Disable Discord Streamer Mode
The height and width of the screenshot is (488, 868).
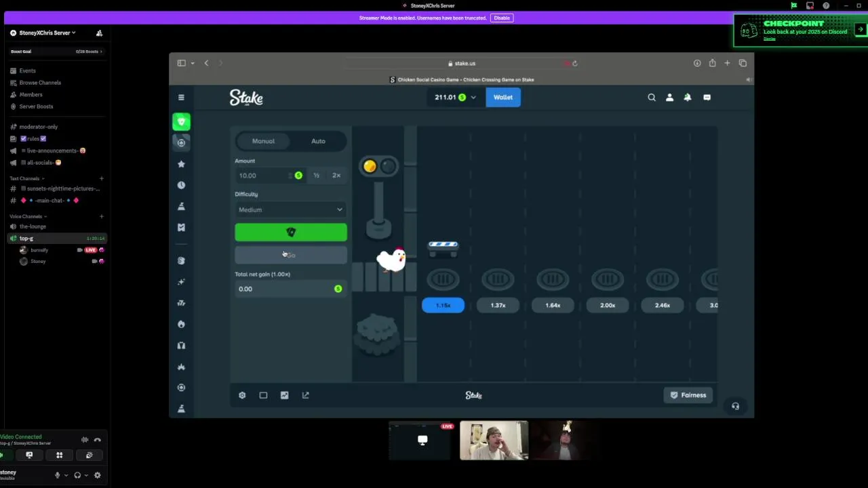[502, 18]
